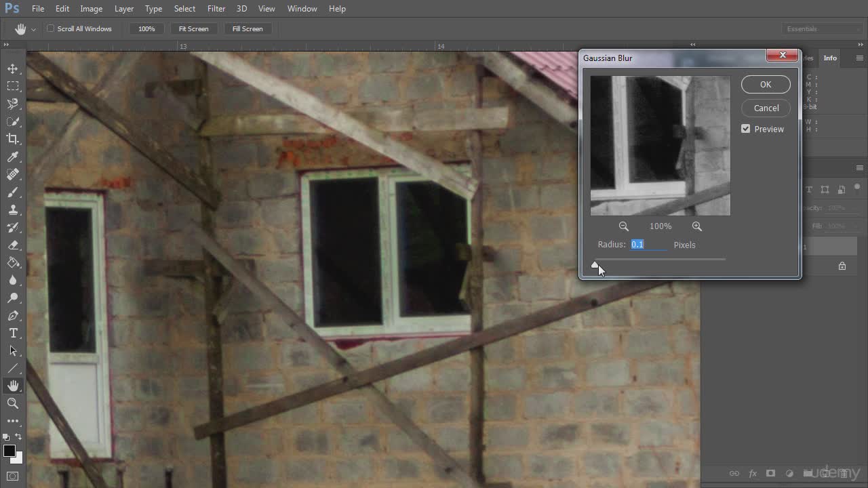Reset default foreground and background colors
Viewport: 868px width, 488px height.
7,437
